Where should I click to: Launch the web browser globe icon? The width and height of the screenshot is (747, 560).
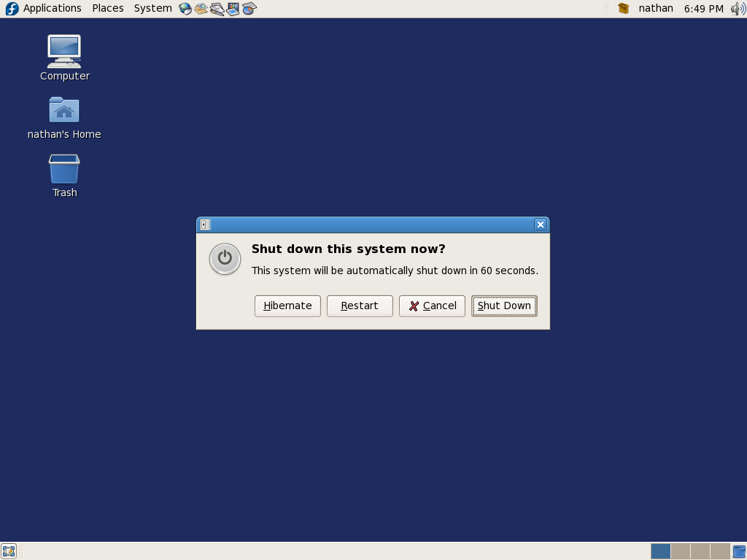pos(185,9)
